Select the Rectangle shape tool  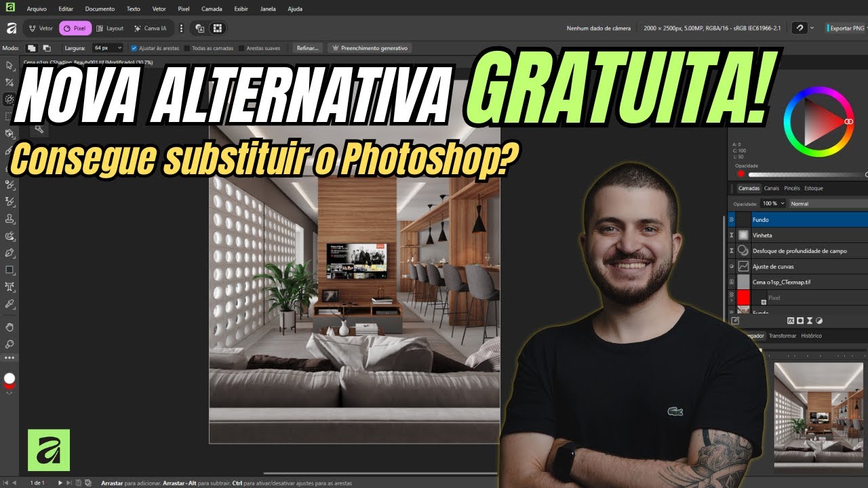pos(9,270)
